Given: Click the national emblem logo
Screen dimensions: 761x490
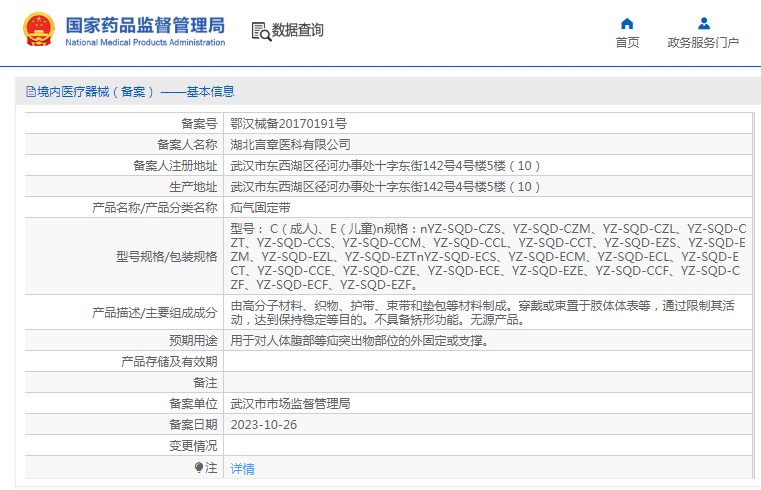Looking at the screenshot, I should pyautogui.click(x=39, y=30).
